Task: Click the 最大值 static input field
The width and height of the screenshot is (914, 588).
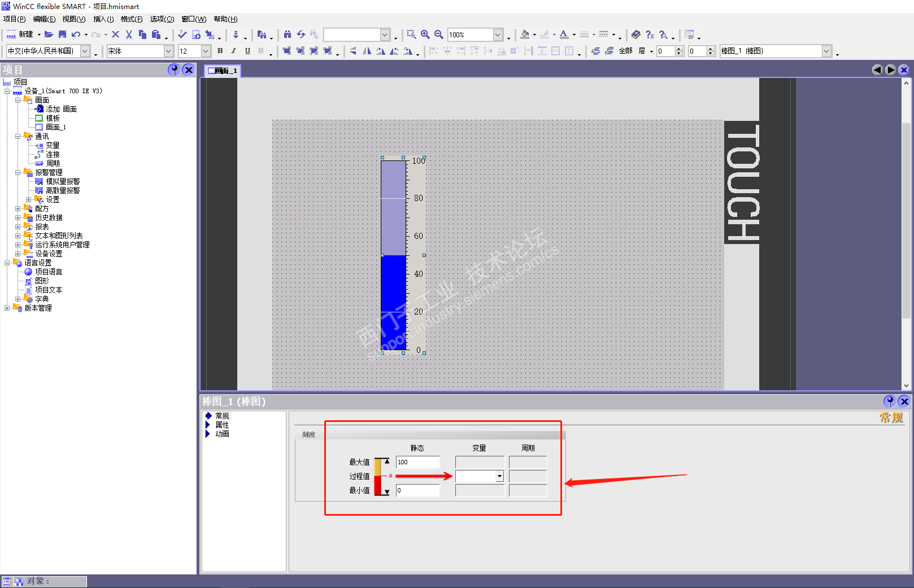Action: coord(417,462)
